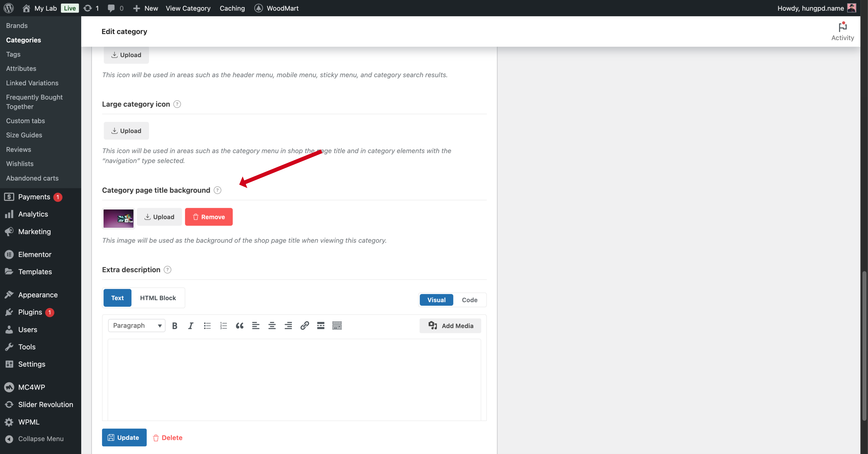868x454 pixels.
Task: Toggle bold formatting in editor
Action: [174, 326]
